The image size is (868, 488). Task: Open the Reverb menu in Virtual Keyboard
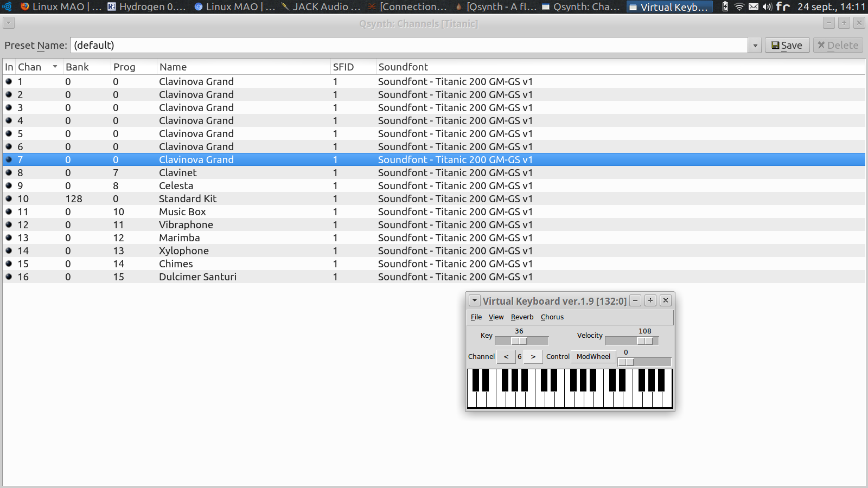[522, 317]
